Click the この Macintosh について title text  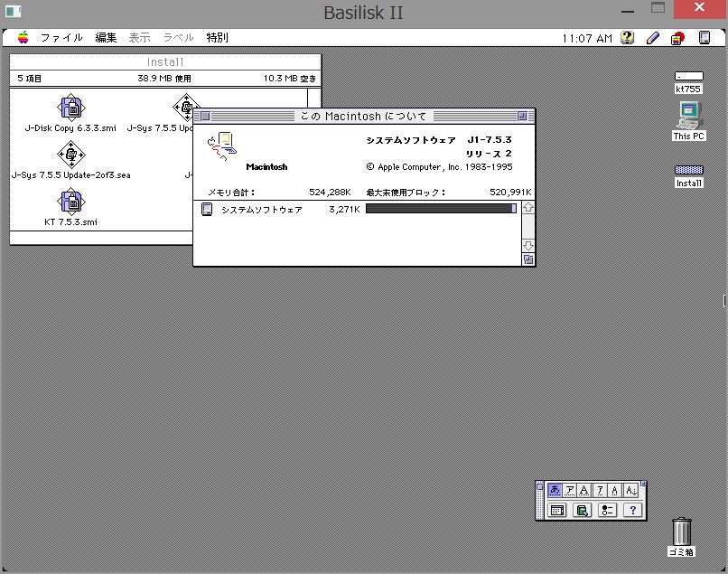(363, 117)
